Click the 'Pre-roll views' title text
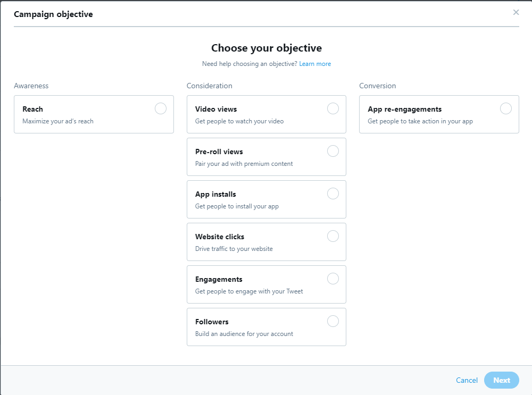The height and width of the screenshot is (395, 532). [219, 152]
